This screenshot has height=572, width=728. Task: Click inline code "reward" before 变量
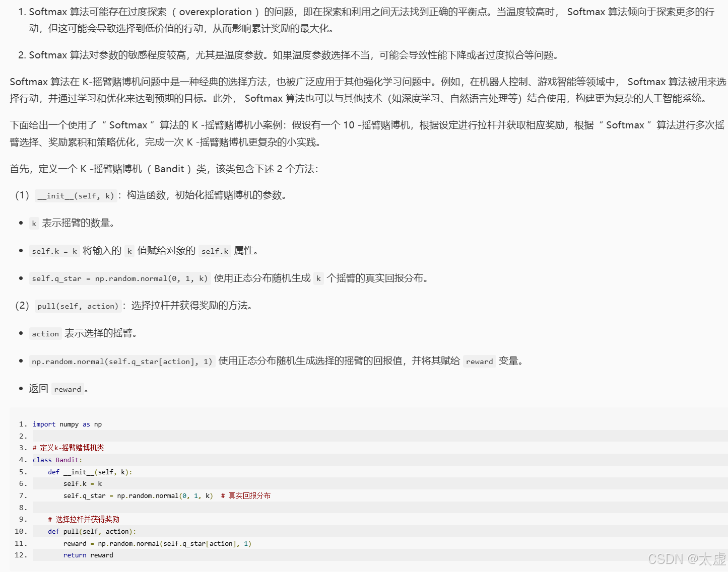pos(480,361)
